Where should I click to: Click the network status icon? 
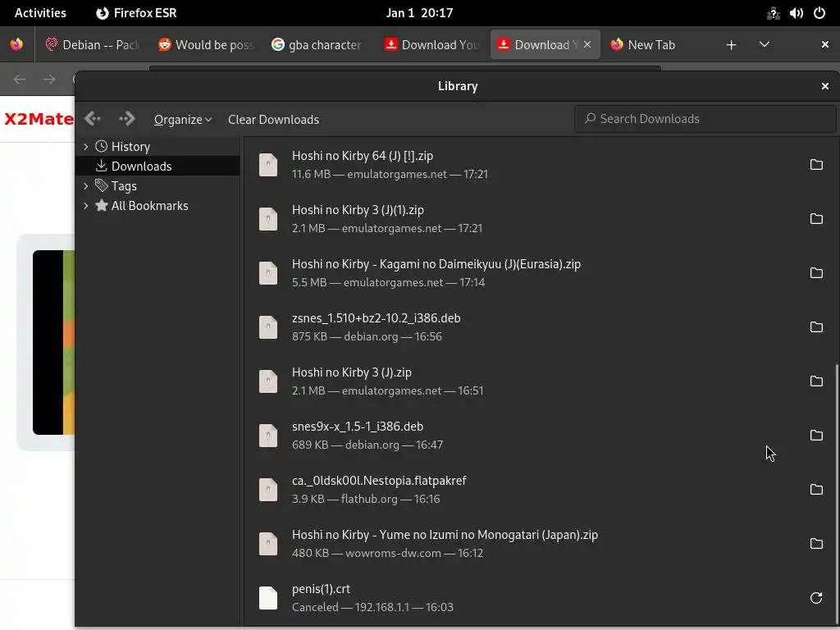click(x=773, y=13)
